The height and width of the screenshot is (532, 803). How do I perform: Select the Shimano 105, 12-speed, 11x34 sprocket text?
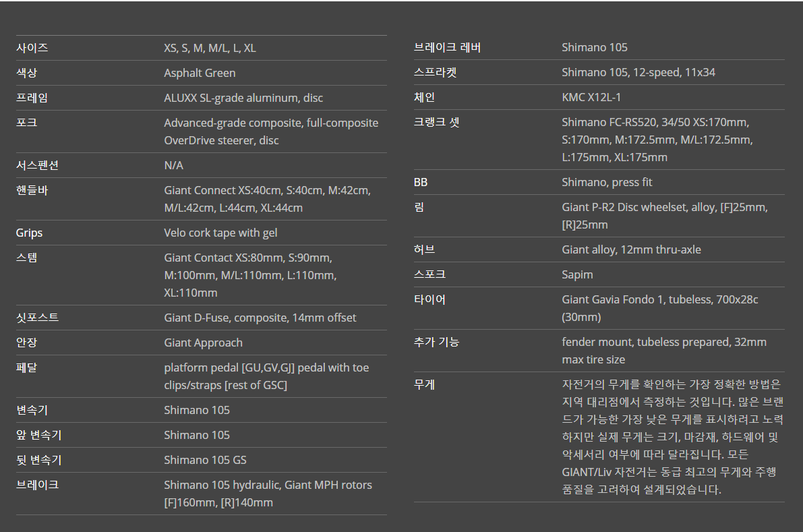point(638,73)
